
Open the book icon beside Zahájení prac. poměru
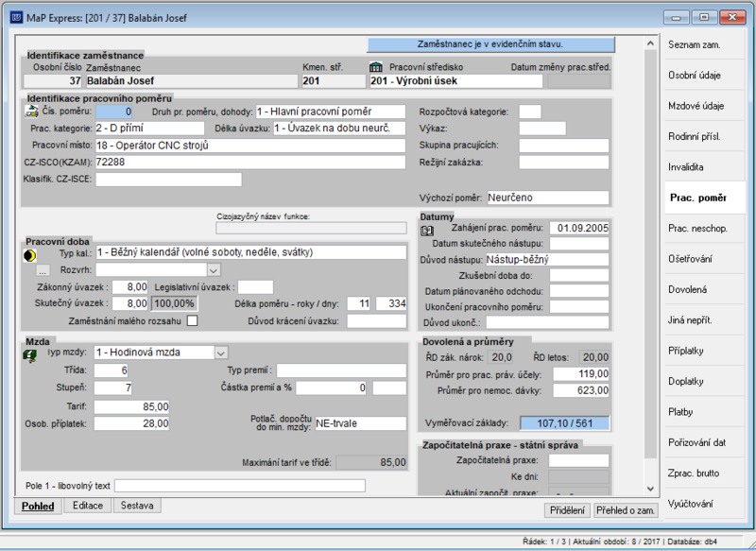pos(427,231)
